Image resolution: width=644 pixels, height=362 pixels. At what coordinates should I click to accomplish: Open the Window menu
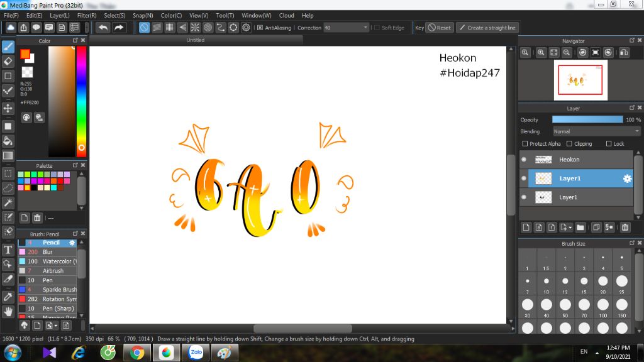pos(257,15)
